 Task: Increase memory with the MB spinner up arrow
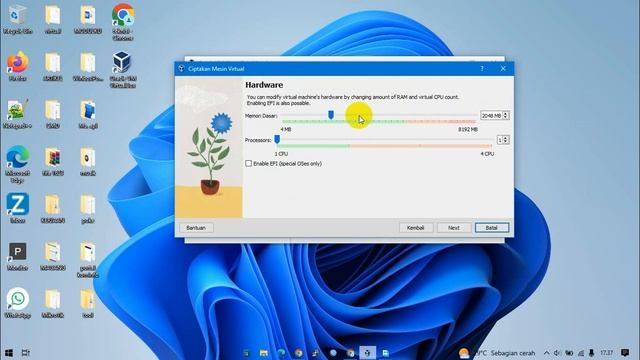pos(506,113)
